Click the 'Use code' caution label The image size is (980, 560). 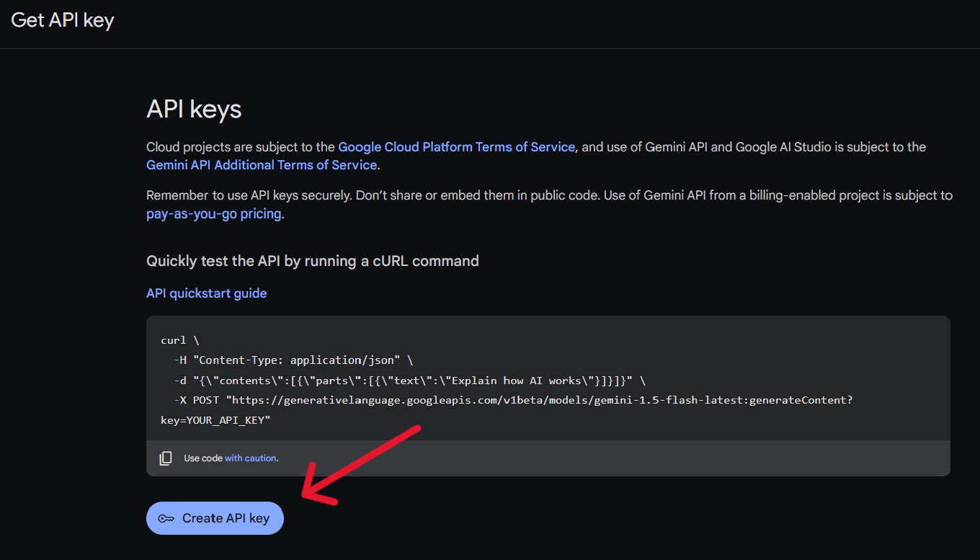pyautogui.click(x=203, y=458)
